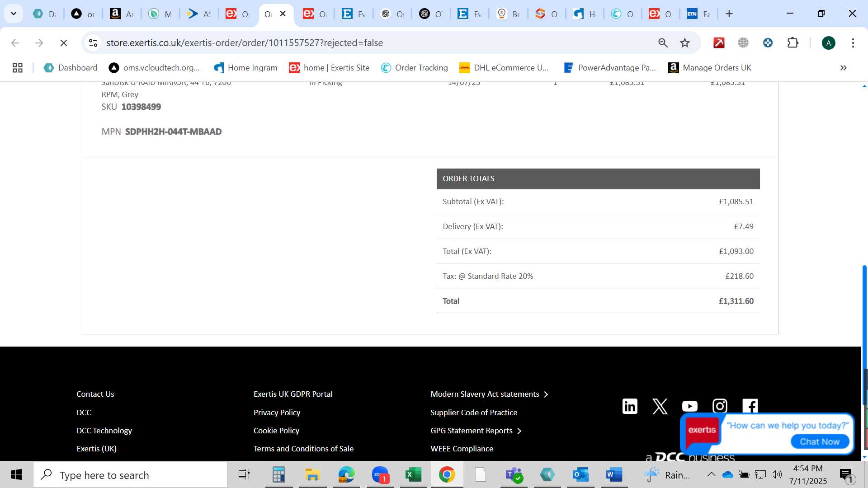Open the Windows Start menu
Image resolution: width=868 pixels, height=488 pixels.
[x=16, y=475]
